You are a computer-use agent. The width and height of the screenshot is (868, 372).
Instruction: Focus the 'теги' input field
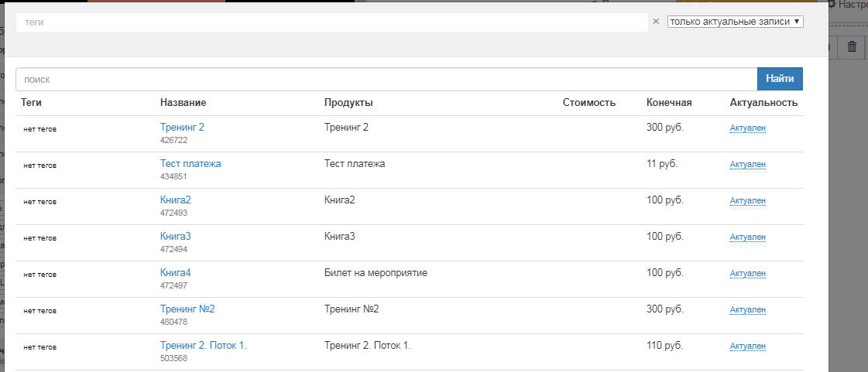click(332, 22)
